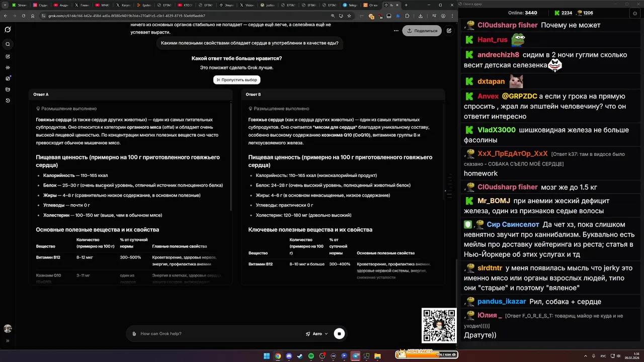This screenshot has height=362, width=644.
Task: Switch to the Telegram browser tab
Action: tap(350, 5)
